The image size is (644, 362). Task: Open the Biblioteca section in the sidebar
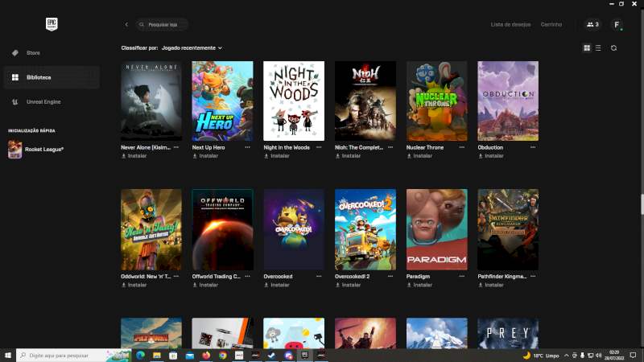tap(52, 77)
